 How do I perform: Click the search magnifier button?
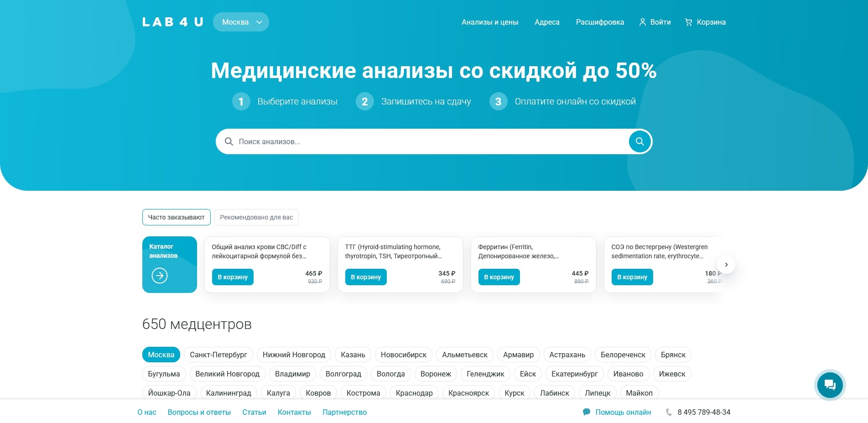click(639, 141)
